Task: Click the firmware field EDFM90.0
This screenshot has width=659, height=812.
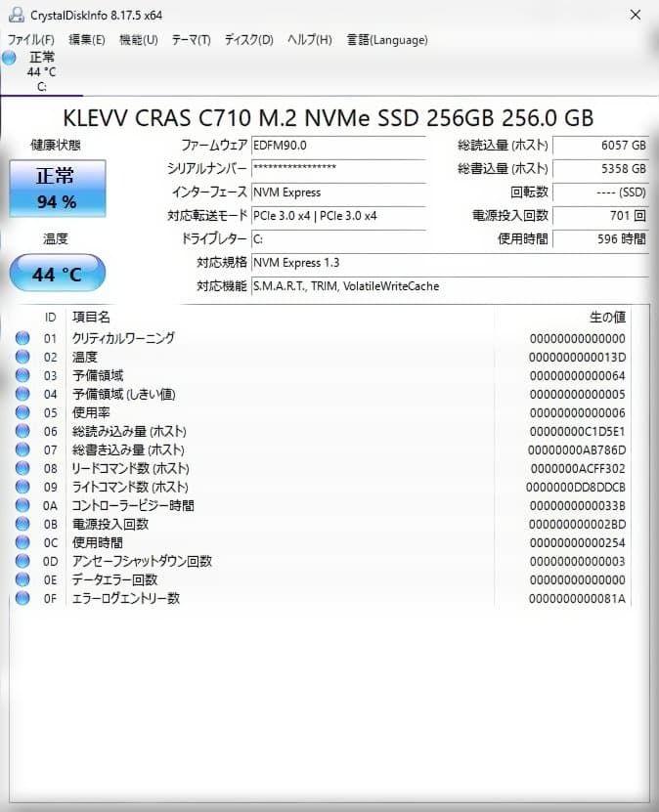Action: pyautogui.click(x=338, y=146)
